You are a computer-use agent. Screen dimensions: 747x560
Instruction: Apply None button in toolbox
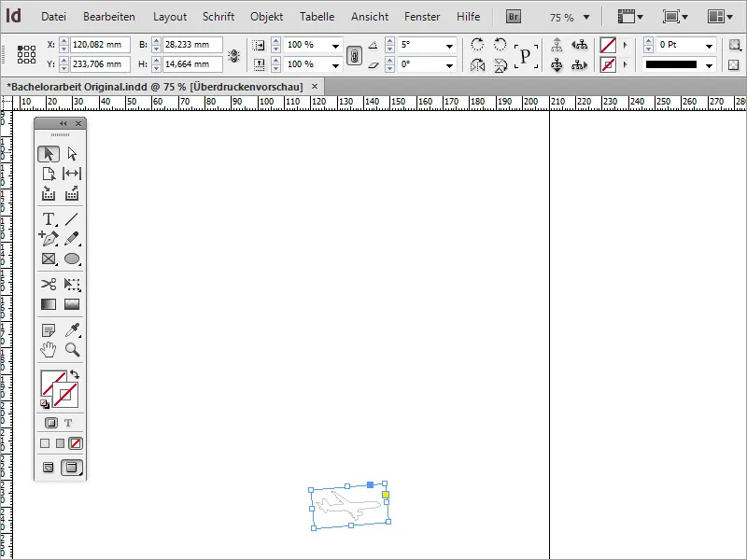76,443
